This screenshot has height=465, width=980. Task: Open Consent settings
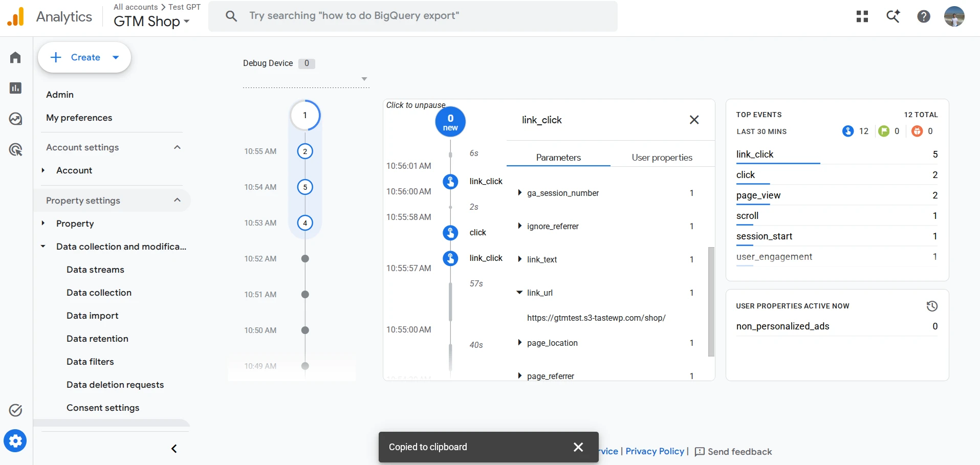click(103, 408)
